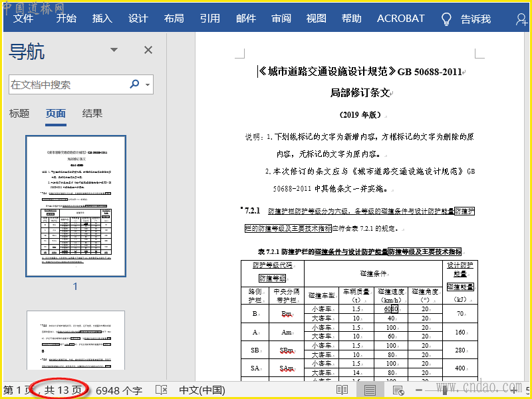This screenshot has height=399, width=532.
Task: Switch to Web Layout view icon
Action: (x=398, y=390)
